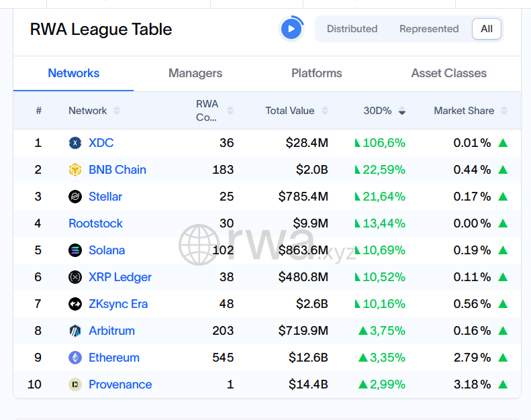Screen dimensions: 531x420
Task: Click the Arbitrum logo icon
Action: pyautogui.click(x=75, y=331)
